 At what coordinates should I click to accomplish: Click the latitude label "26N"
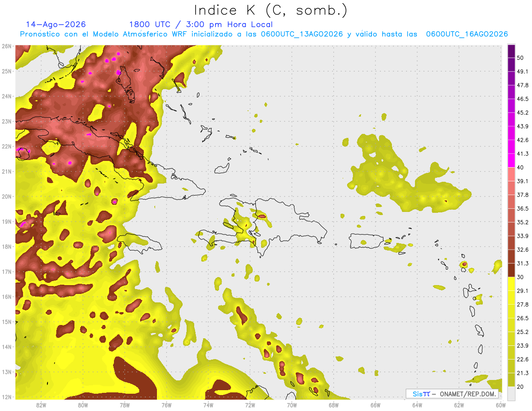pos(6,46)
